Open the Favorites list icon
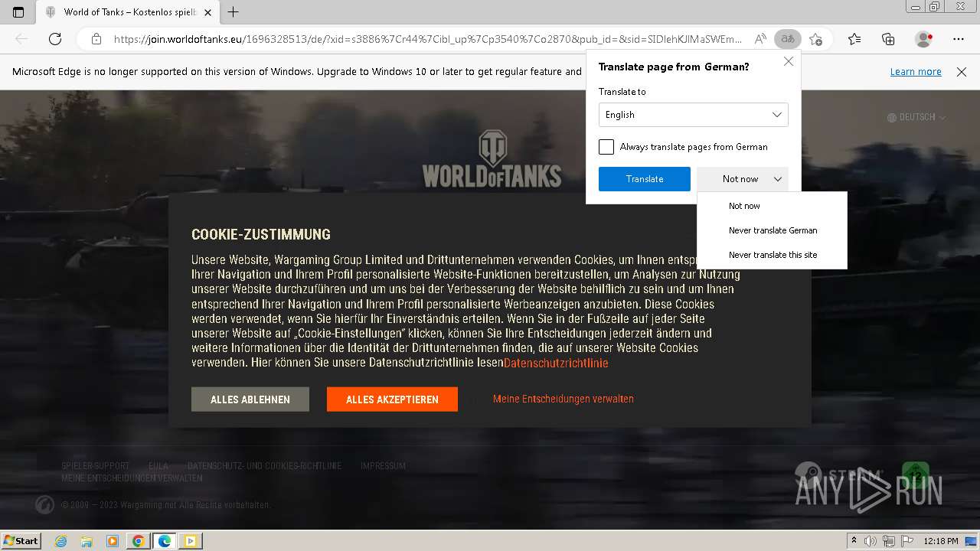This screenshot has width=980, height=551. tap(854, 39)
